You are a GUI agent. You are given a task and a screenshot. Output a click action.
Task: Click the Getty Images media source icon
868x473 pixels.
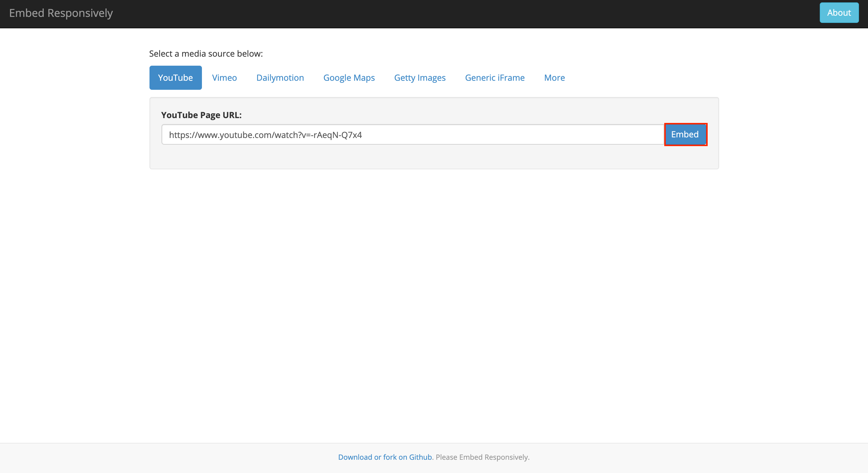(420, 77)
